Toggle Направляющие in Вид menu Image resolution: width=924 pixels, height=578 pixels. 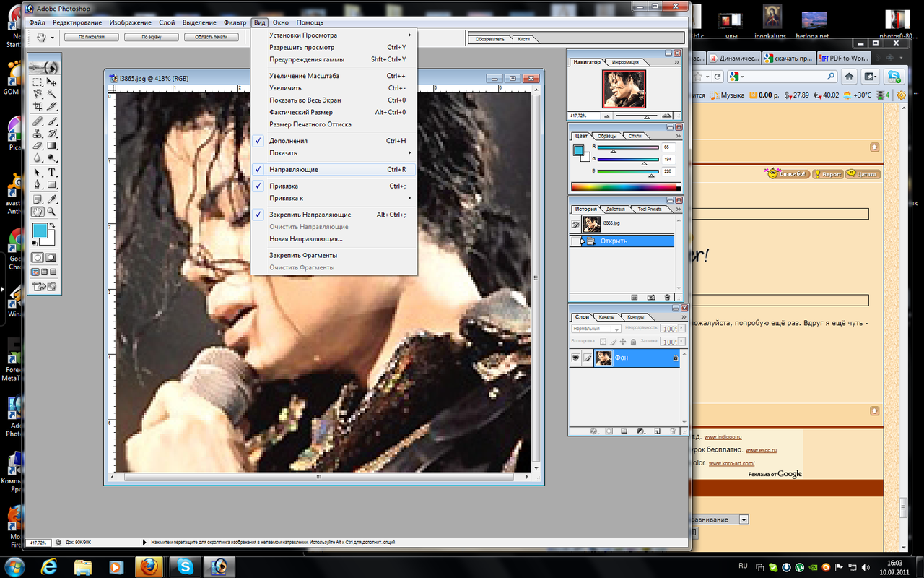tap(334, 170)
